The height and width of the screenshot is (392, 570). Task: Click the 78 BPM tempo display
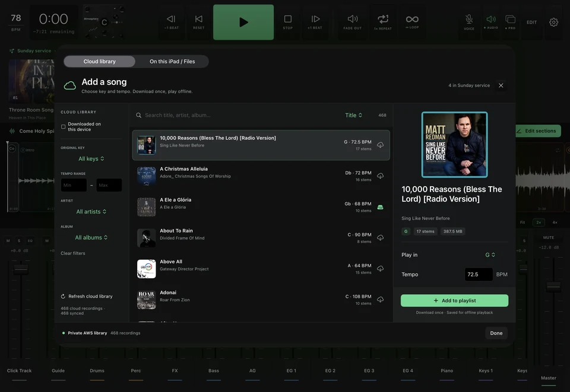[15, 21]
